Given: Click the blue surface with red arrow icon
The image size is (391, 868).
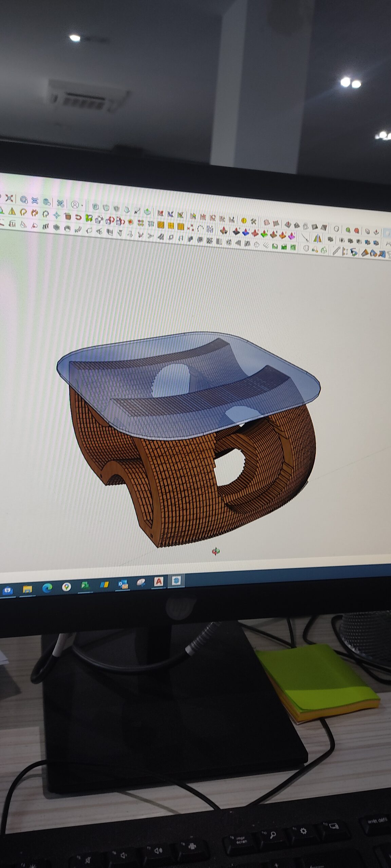Looking at the screenshot, I should pos(246,233).
